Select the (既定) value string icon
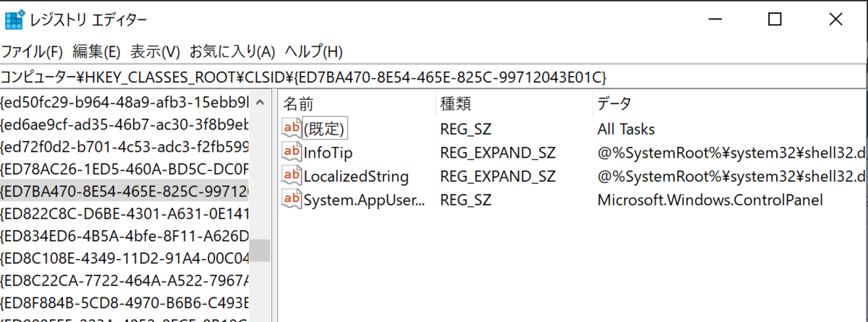This screenshot has height=322, width=868. click(x=292, y=129)
